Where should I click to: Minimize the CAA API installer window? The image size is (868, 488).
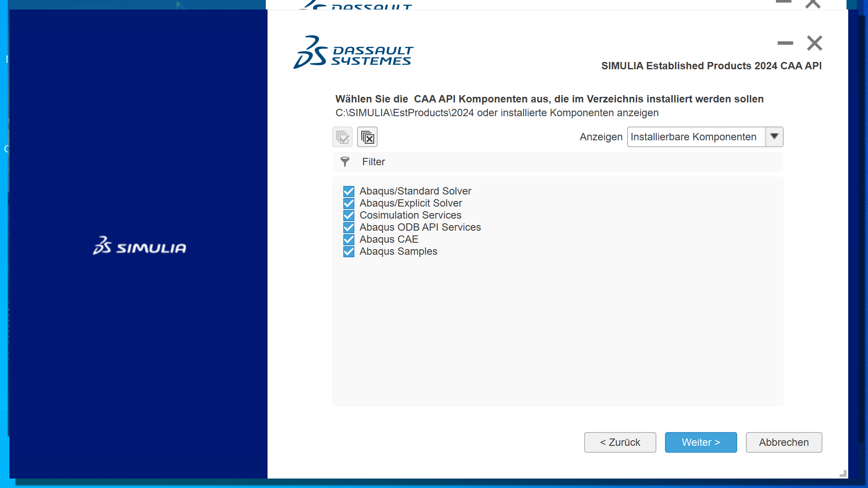[x=785, y=43]
